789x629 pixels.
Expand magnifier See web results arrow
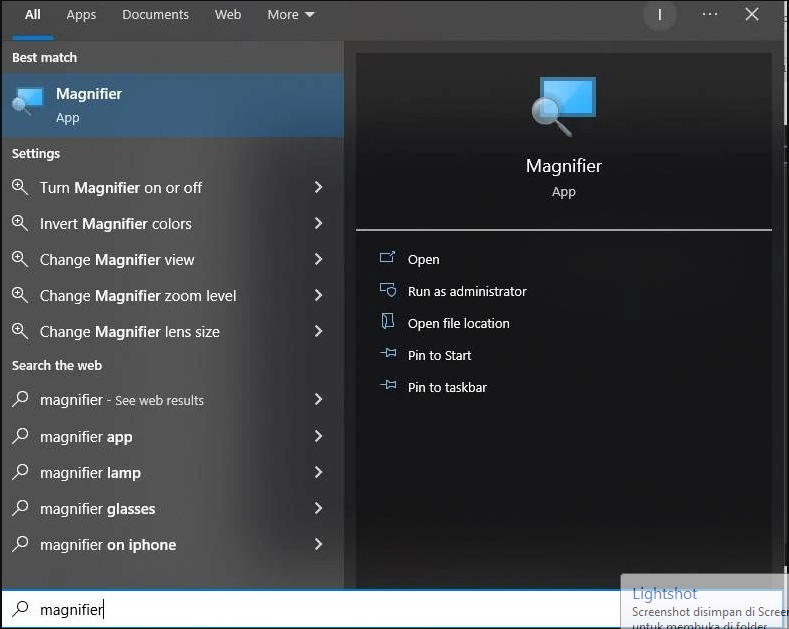tap(318, 400)
